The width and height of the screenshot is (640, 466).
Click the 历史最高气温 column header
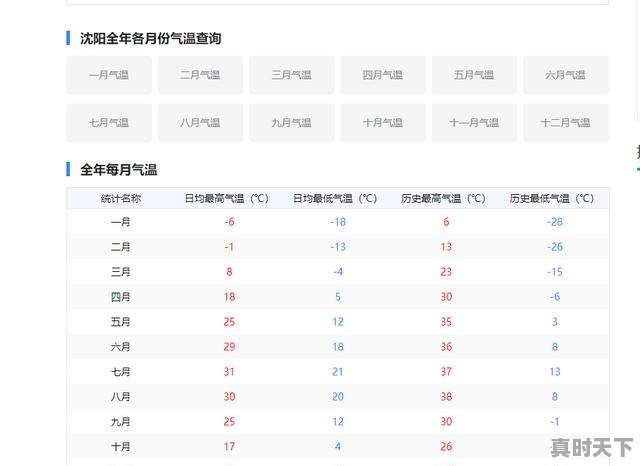pos(443,199)
